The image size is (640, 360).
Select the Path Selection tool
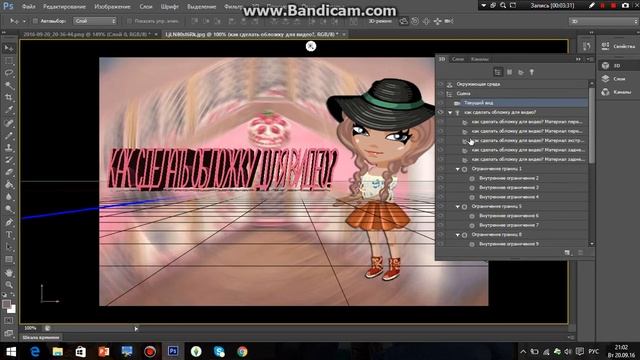pyautogui.click(x=9, y=247)
